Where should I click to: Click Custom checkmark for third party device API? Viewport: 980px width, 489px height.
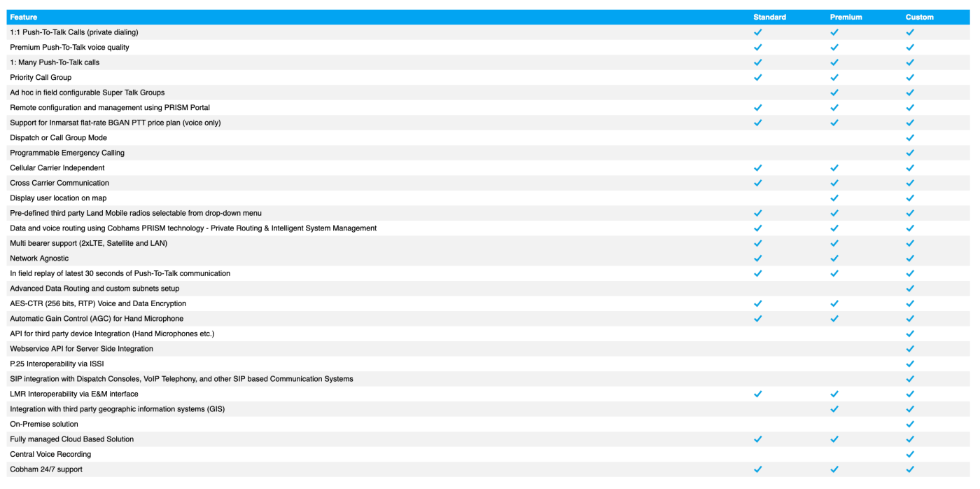pyautogui.click(x=910, y=333)
